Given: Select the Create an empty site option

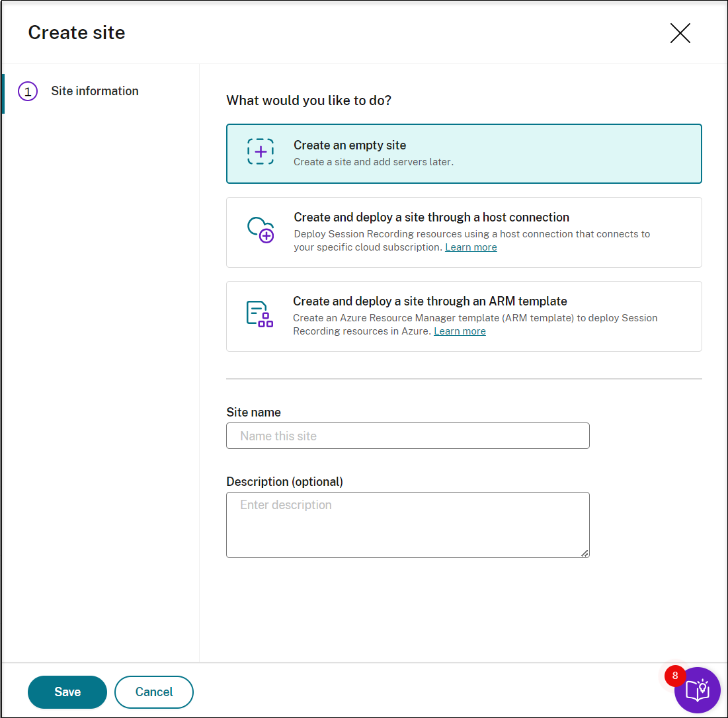Looking at the screenshot, I should 463,153.
